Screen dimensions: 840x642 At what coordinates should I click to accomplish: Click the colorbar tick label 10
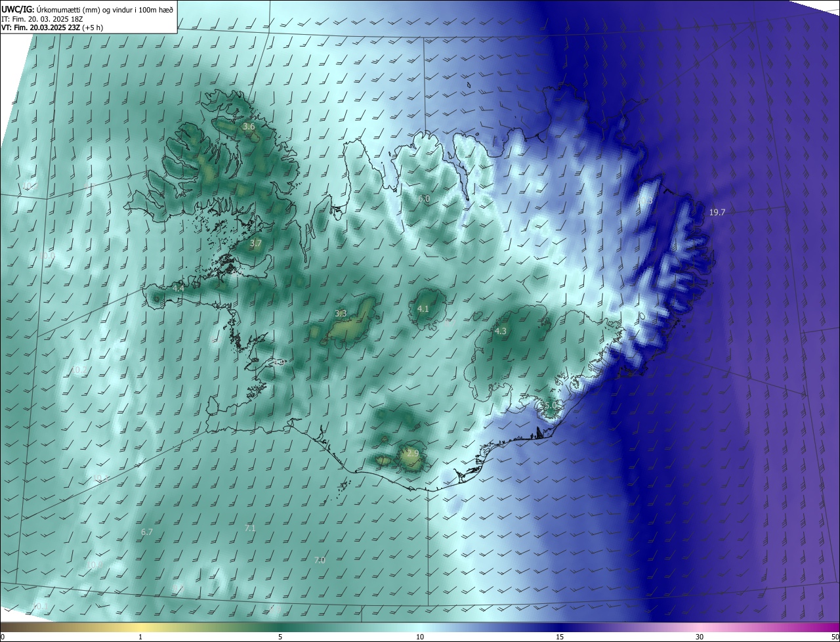[420, 637]
